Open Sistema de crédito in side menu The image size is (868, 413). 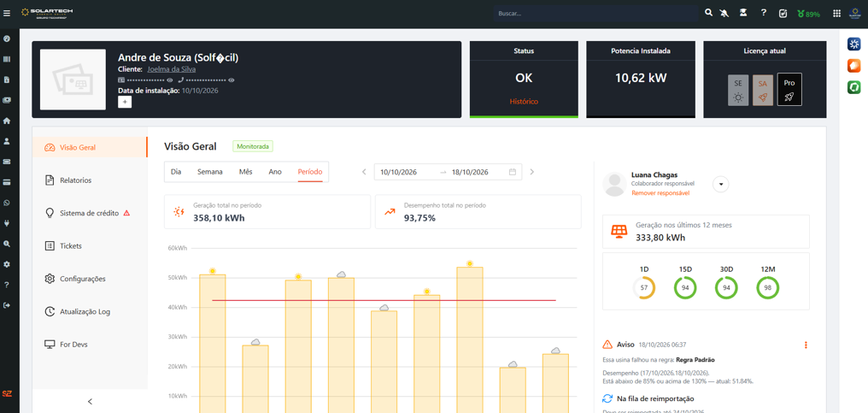[x=89, y=213]
